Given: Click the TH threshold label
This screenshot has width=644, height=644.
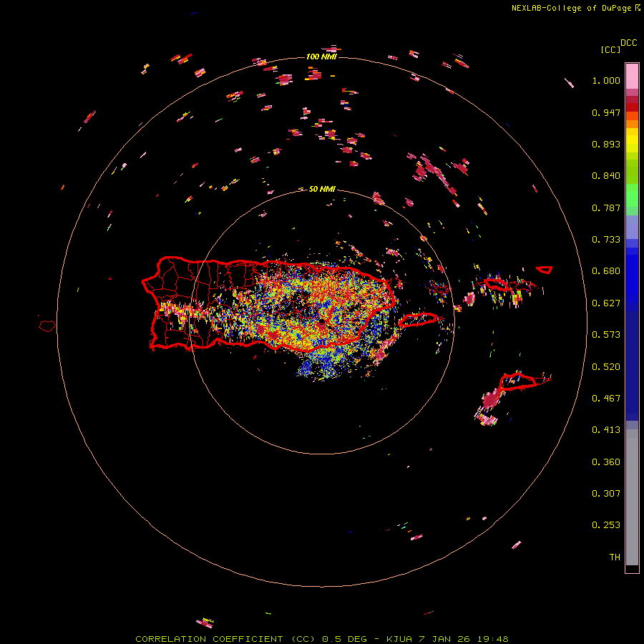Looking at the screenshot, I should pyautogui.click(x=615, y=557).
